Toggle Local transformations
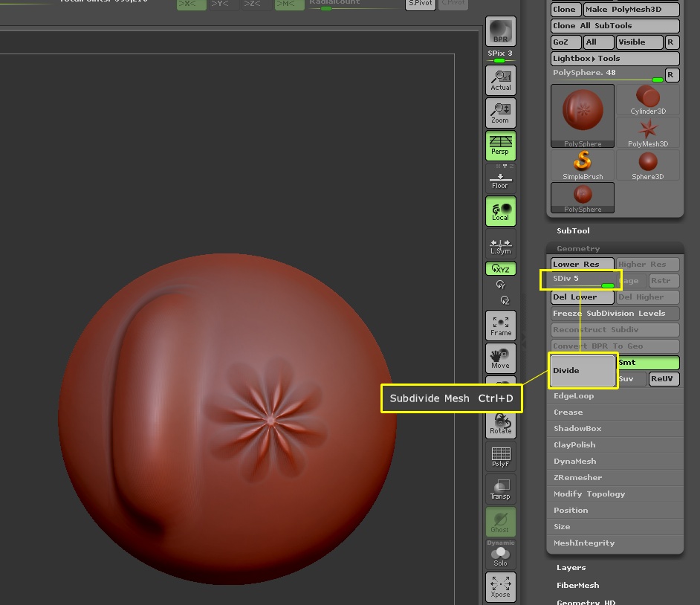This screenshot has width=700, height=605. [x=500, y=211]
